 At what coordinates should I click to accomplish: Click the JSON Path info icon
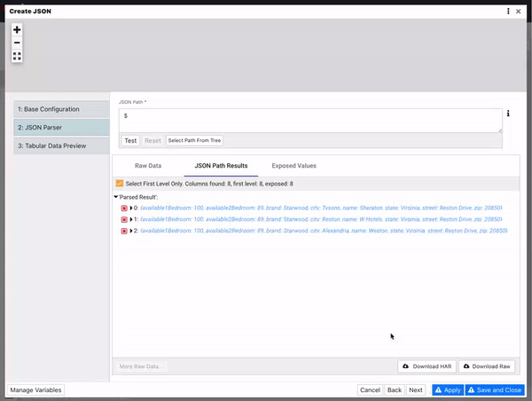pos(508,114)
